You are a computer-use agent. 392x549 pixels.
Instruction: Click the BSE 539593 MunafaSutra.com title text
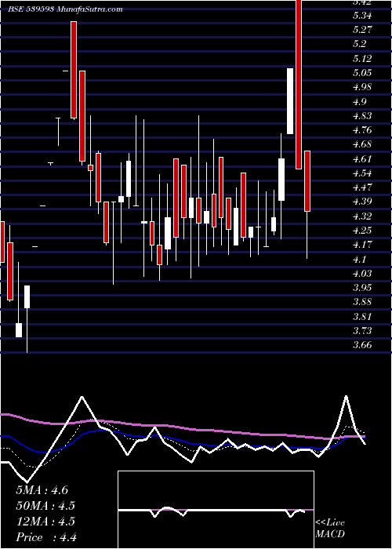coord(65,9)
